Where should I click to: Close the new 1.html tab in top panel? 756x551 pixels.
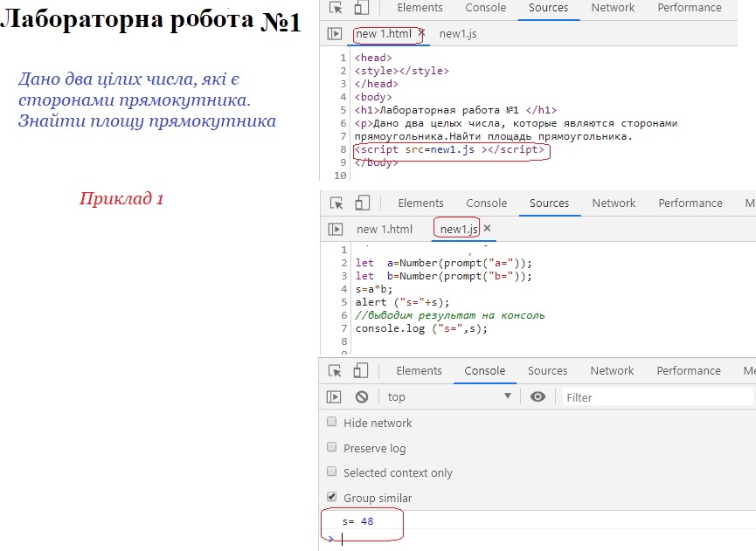[x=421, y=33]
